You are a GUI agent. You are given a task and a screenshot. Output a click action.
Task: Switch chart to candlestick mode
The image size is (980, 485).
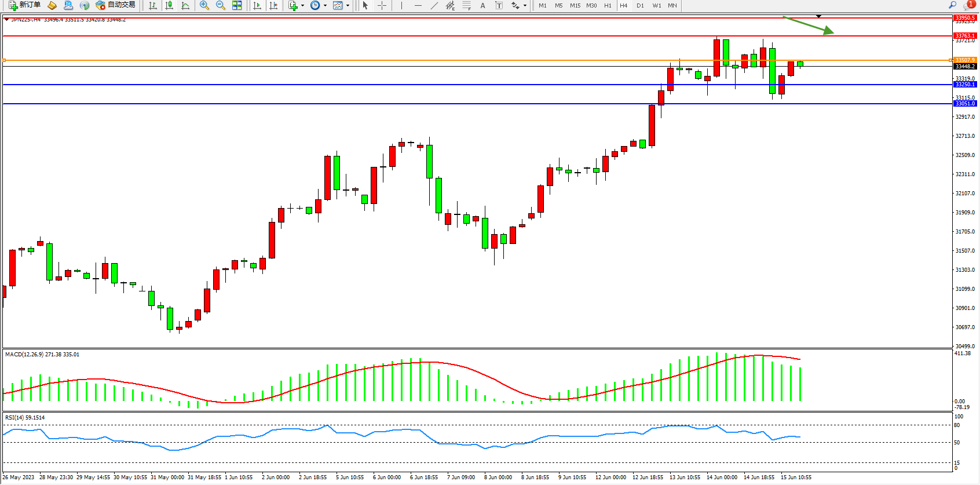tap(169, 5)
